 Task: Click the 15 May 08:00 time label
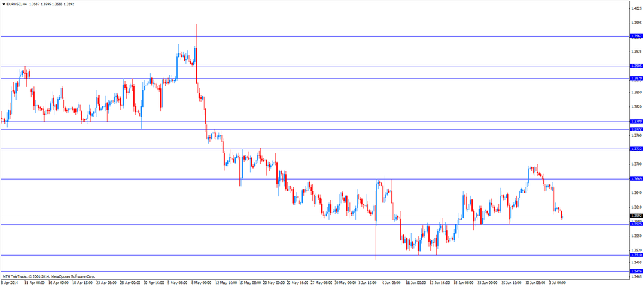tap(250, 283)
